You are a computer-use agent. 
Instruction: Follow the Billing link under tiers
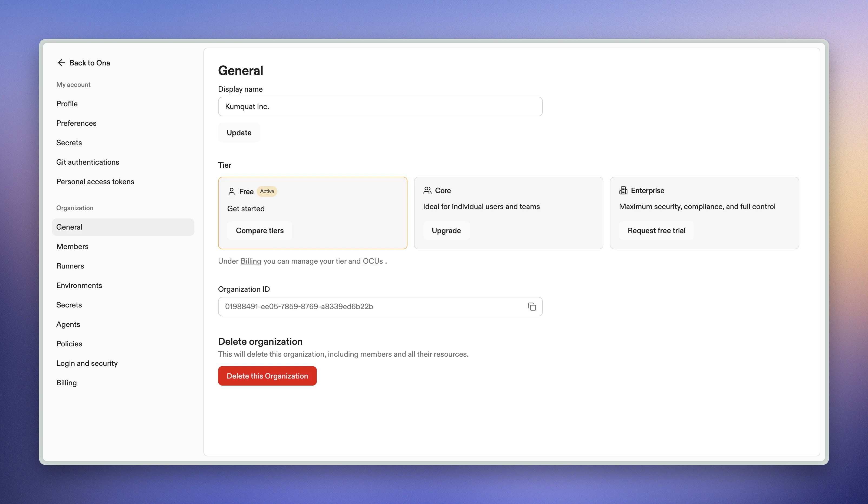click(251, 261)
